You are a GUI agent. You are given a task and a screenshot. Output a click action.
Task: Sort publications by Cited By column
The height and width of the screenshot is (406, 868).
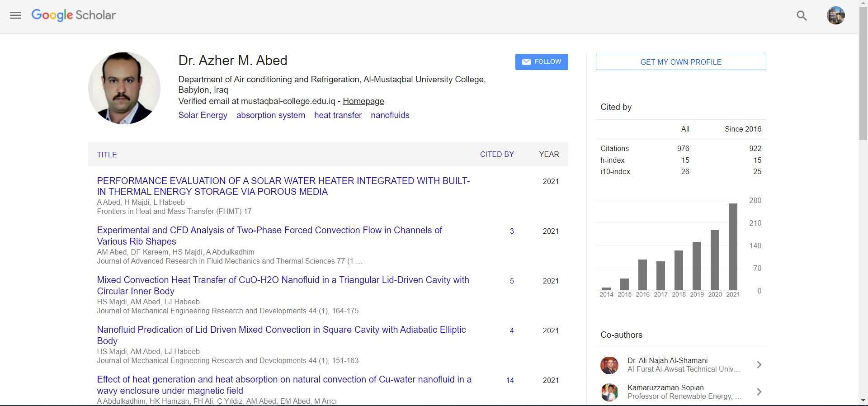(496, 155)
